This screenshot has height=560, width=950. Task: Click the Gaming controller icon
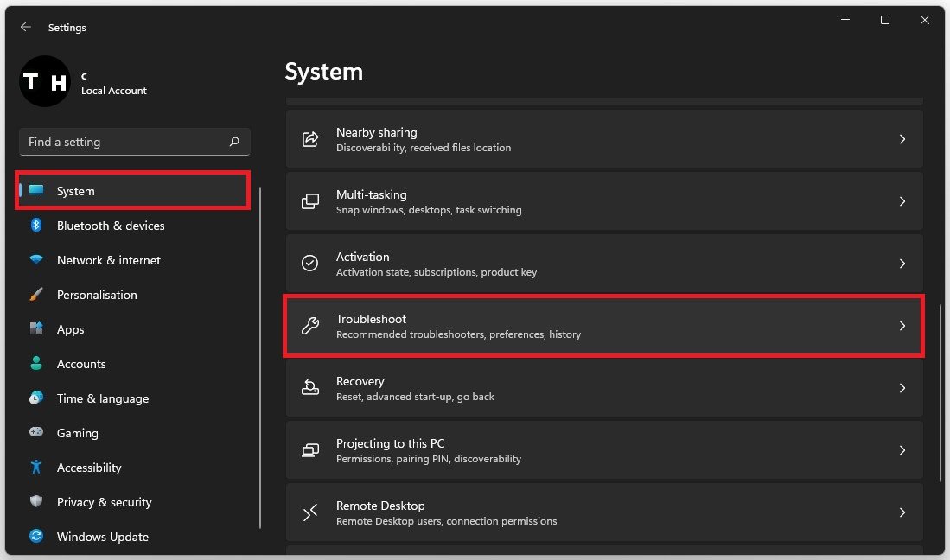(x=36, y=433)
